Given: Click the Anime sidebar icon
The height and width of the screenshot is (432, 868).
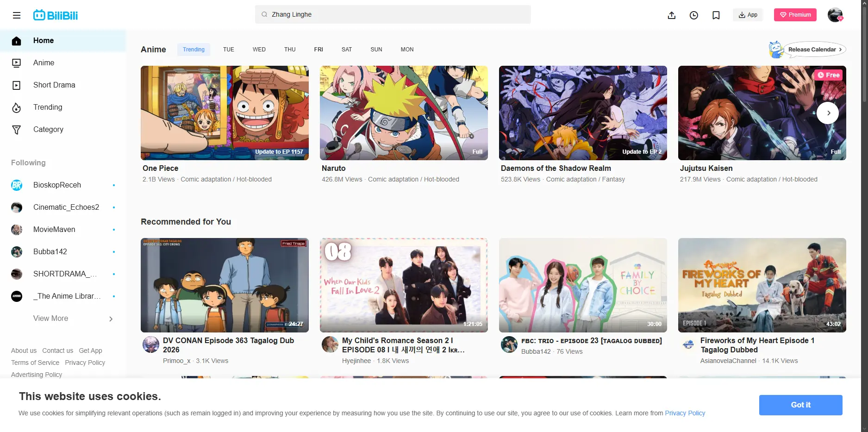Looking at the screenshot, I should (17, 63).
